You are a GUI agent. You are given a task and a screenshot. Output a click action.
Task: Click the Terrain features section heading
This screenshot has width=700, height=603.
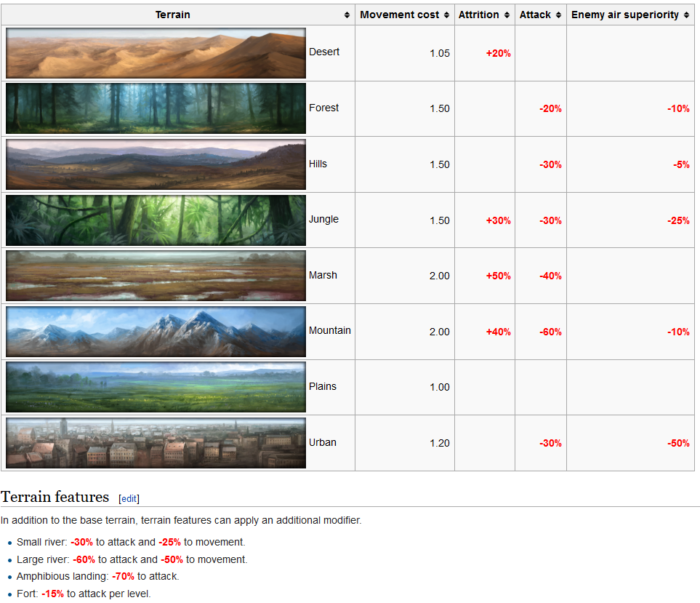pos(55,497)
